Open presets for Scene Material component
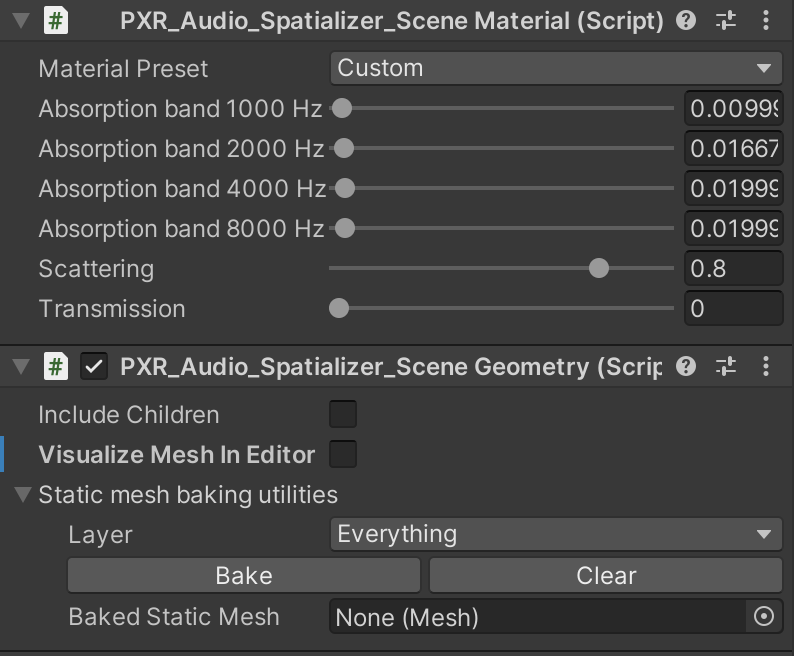 click(727, 20)
